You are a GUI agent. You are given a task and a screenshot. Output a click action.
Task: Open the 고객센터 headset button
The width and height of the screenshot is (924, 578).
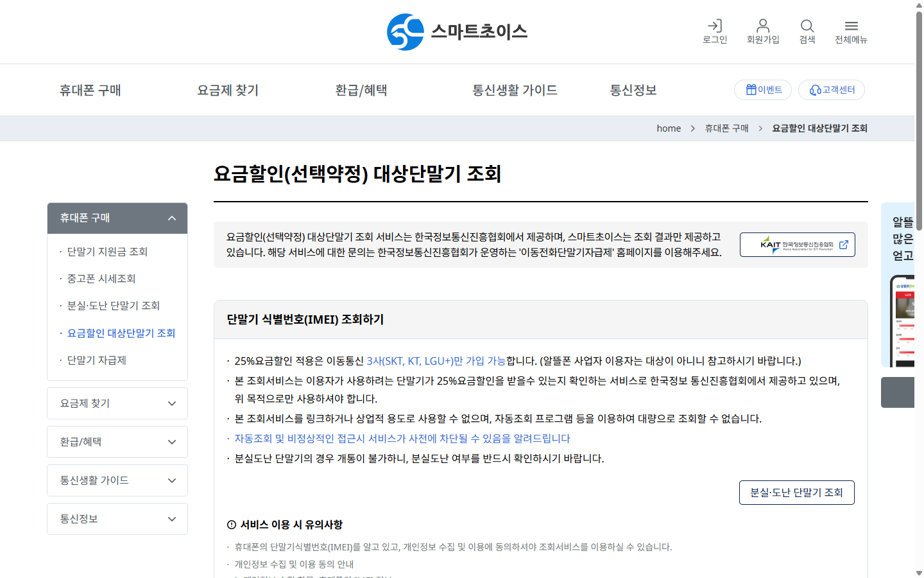tap(832, 90)
